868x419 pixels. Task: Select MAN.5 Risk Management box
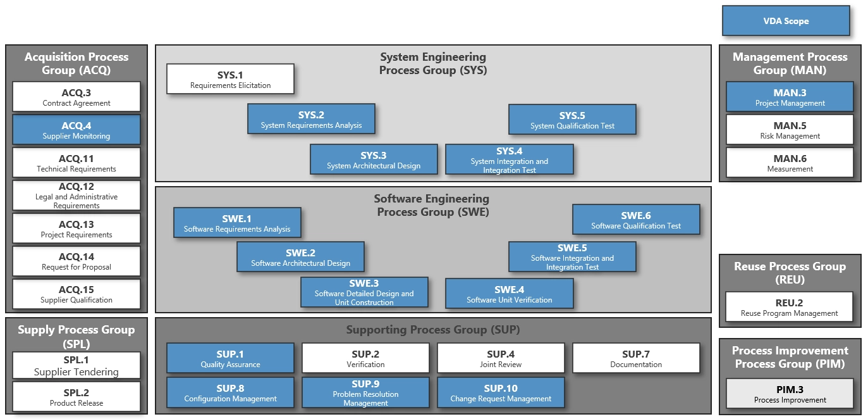(x=790, y=130)
